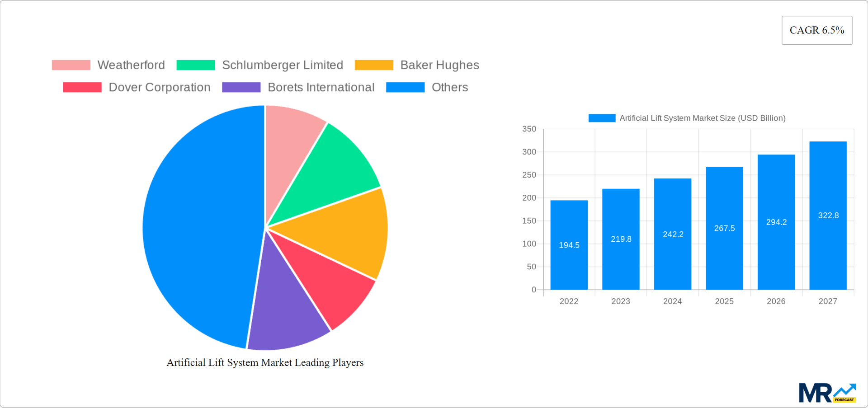Viewport: 868px width, 408px height.
Task: Toggle the Borets International legend entry
Action: [321, 87]
